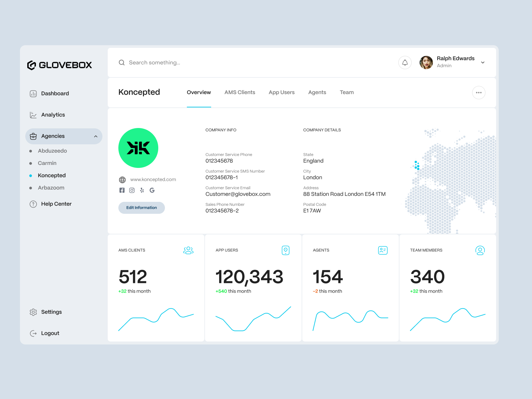Open the Dashboard from the sidebar
Image resolution: width=532 pixels, height=399 pixels.
[x=55, y=93]
